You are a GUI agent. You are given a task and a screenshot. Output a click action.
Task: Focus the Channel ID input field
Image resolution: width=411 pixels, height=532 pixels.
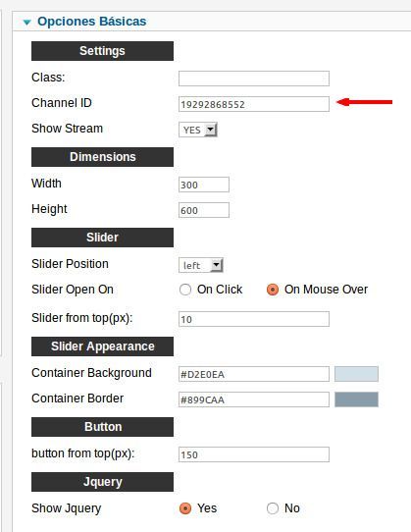254,104
